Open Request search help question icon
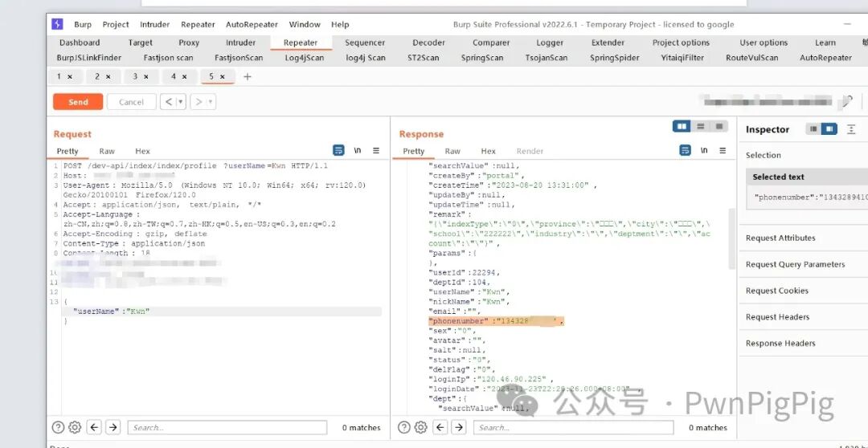 point(58,427)
